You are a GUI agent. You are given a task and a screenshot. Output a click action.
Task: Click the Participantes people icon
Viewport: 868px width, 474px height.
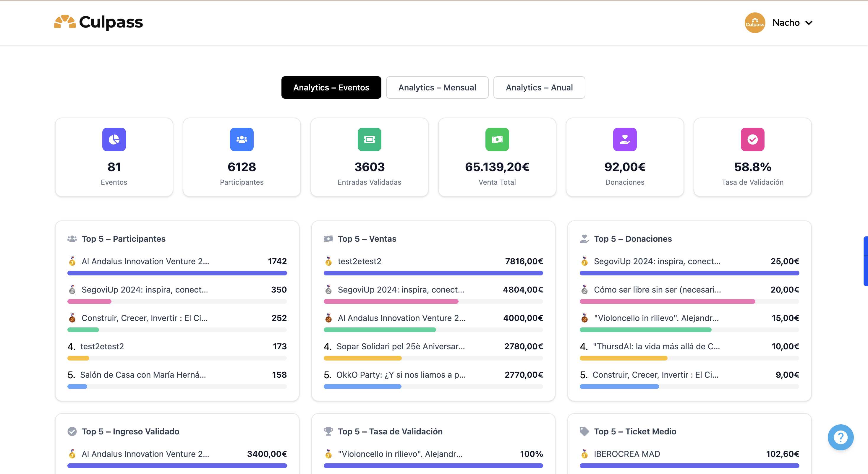(242, 139)
